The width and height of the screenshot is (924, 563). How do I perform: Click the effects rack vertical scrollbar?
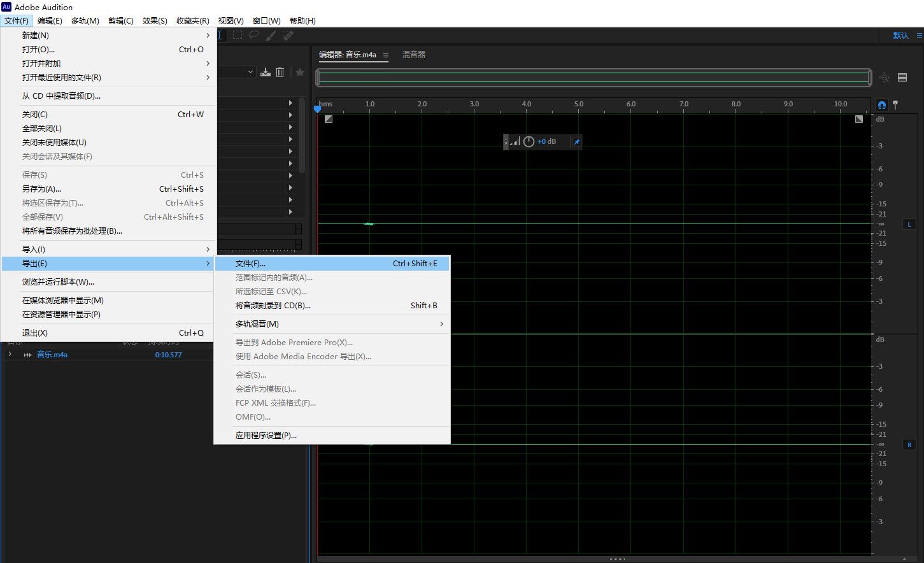[x=302, y=134]
